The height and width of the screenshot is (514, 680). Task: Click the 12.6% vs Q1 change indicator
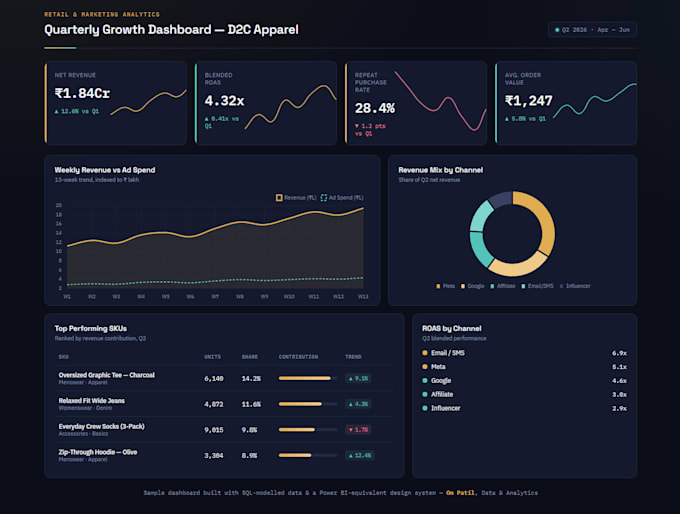coord(77,111)
